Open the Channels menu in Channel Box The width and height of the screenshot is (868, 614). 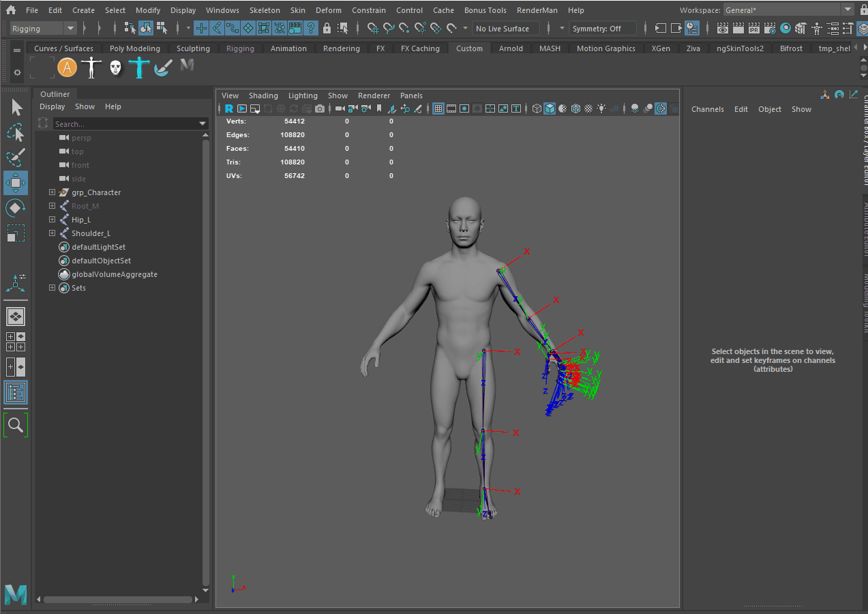(708, 109)
